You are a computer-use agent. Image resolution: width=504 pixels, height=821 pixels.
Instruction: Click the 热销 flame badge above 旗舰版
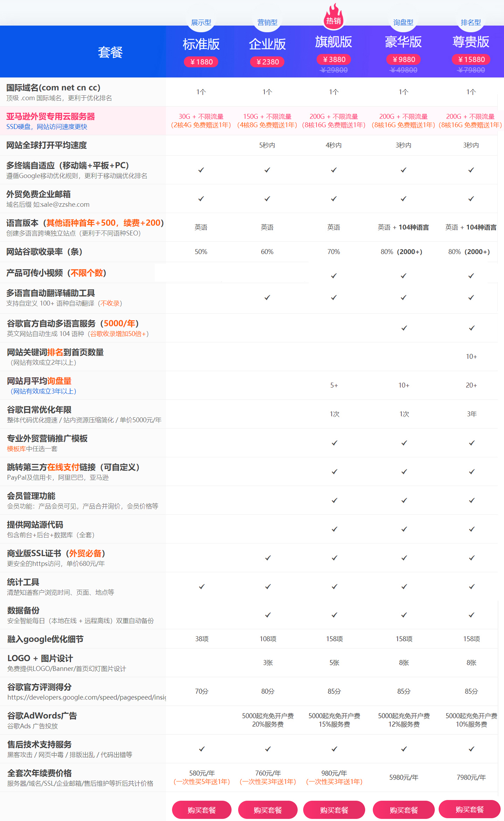click(333, 16)
